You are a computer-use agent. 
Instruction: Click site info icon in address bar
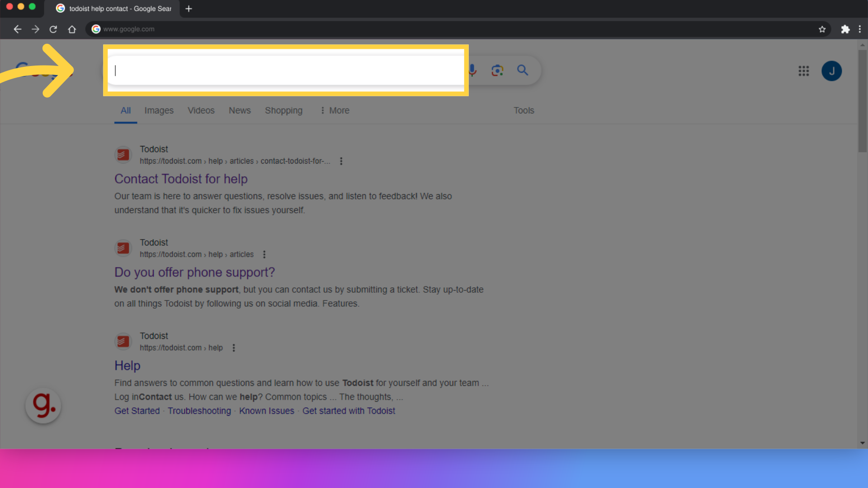point(96,29)
